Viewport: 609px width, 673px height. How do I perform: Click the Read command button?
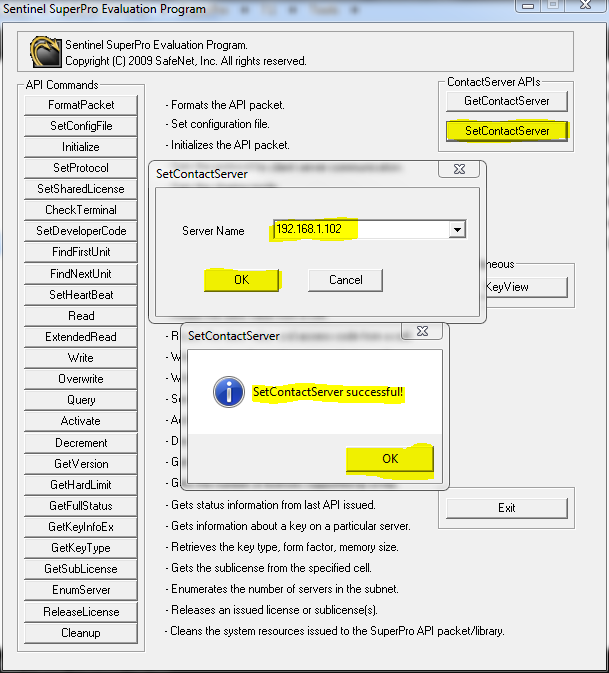click(81, 316)
